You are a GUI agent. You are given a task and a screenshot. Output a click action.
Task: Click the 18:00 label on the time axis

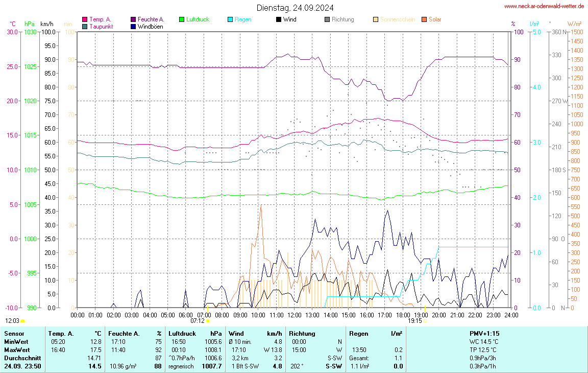coord(403,315)
